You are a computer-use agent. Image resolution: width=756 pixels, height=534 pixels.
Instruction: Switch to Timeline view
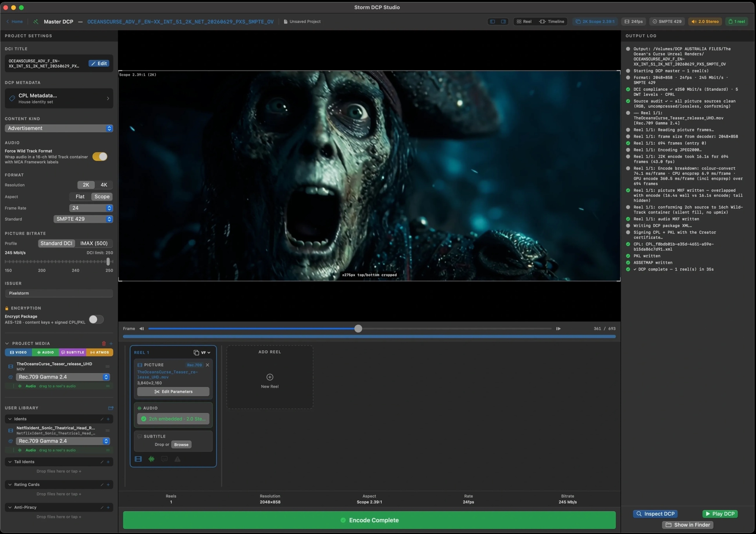click(552, 22)
